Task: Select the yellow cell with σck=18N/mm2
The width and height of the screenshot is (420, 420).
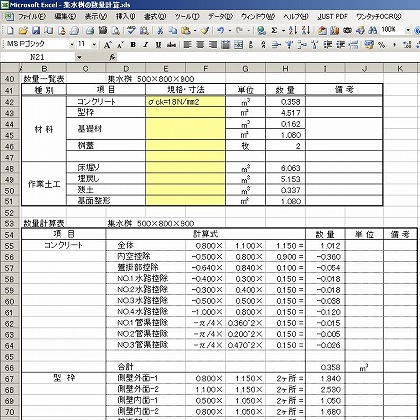Action: point(185,102)
